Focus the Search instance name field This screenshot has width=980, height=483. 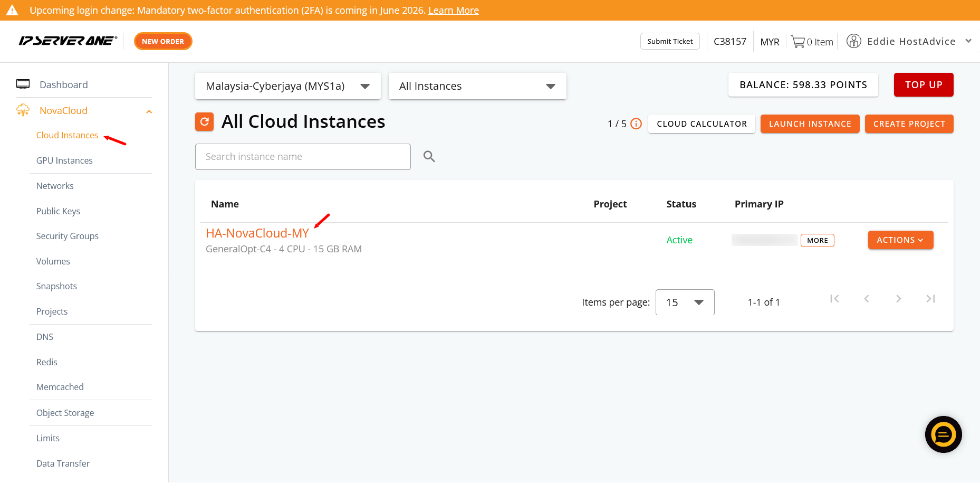[x=303, y=157]
